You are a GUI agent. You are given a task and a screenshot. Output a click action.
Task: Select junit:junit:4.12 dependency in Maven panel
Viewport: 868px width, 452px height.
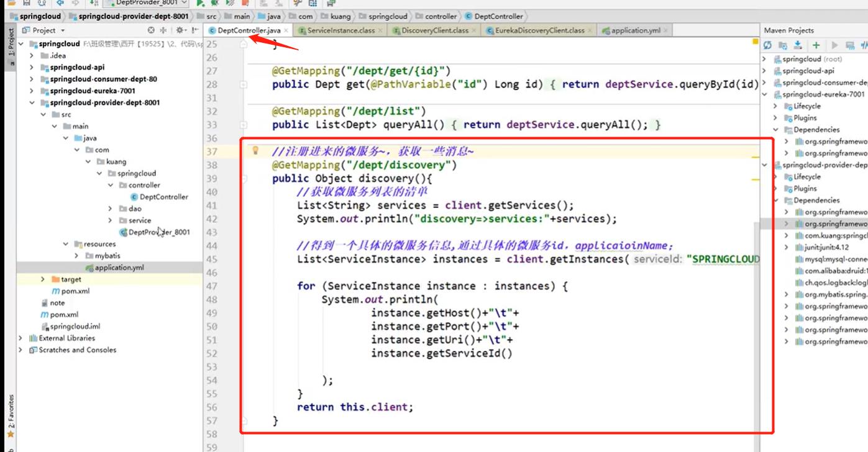point(821,247)
